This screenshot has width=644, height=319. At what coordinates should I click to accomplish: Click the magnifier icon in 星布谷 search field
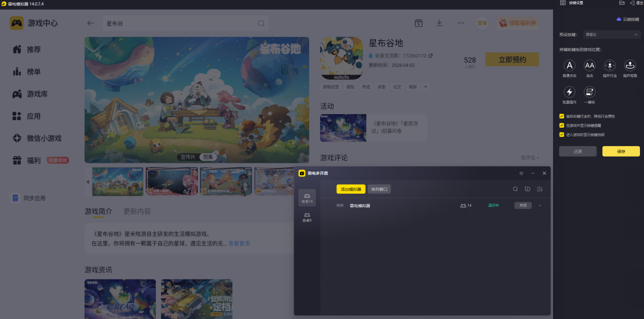click(261, 23)
